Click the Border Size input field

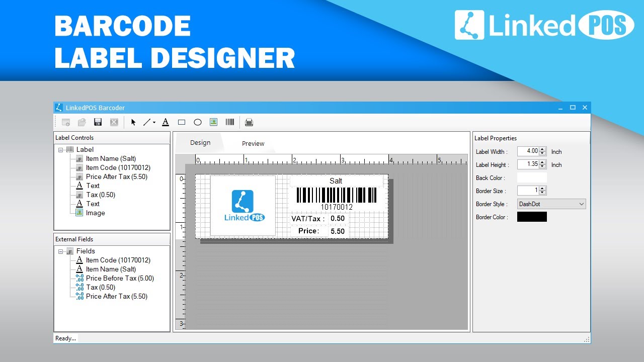528,191
